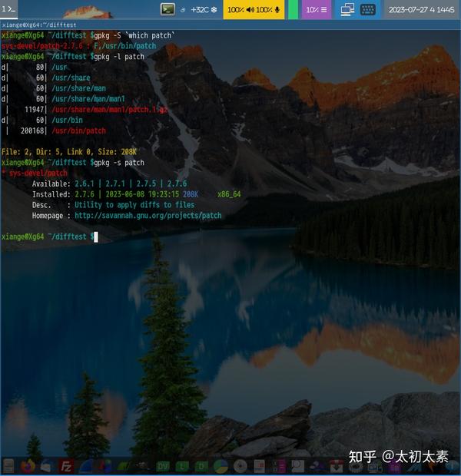Click network computers icon in top bar

pos(347,9)
